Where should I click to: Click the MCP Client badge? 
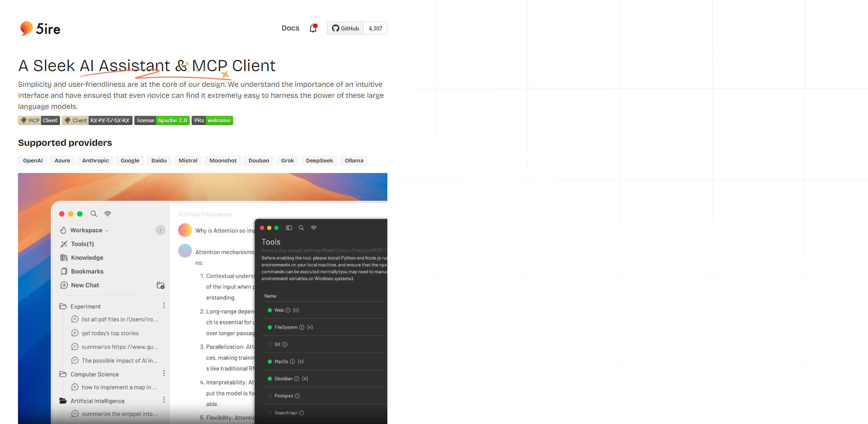pyautogui.click(x=39, y=120)
